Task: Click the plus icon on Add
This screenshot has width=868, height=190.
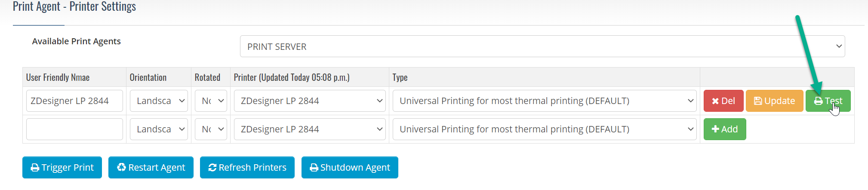Action: click(716, 129)
